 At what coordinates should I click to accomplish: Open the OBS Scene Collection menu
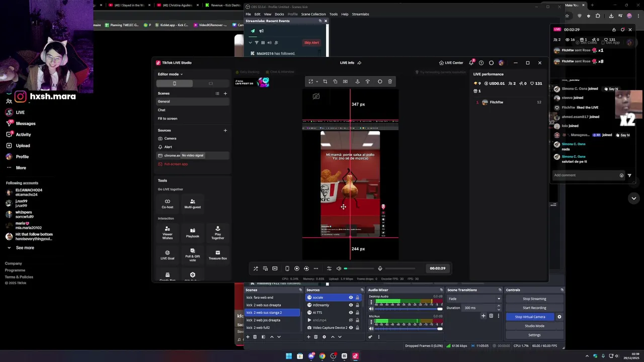click(x=313, y=14)
